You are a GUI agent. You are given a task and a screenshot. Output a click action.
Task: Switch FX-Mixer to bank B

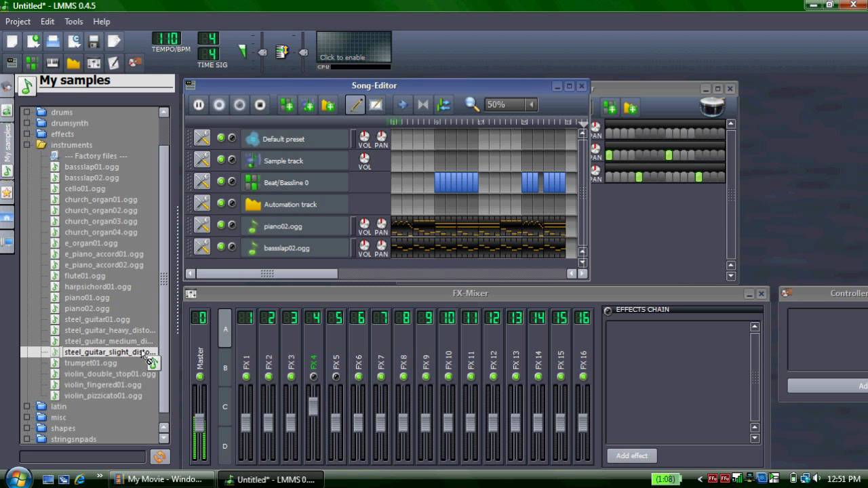(225, 368)
